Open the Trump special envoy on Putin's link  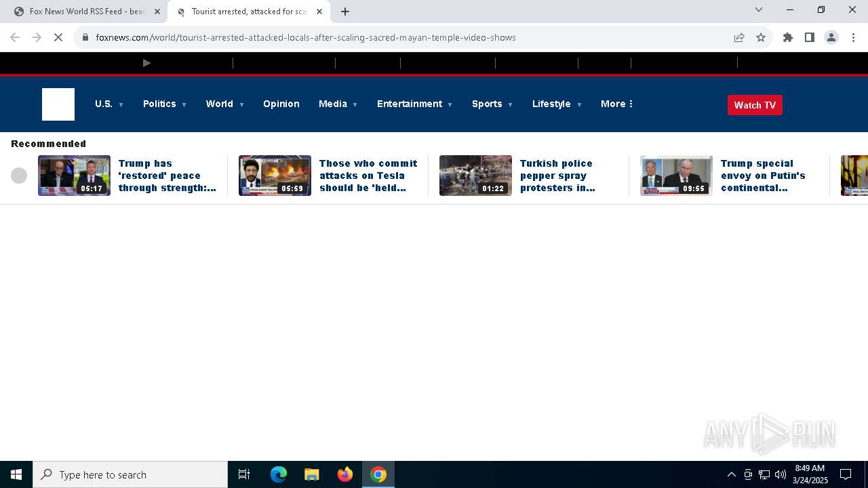coord(763,176)
